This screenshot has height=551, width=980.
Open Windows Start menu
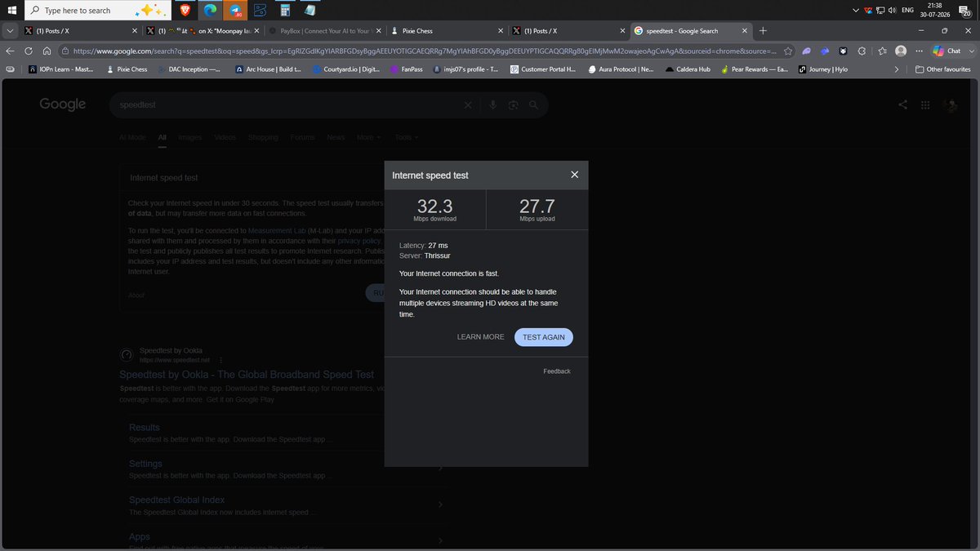pyautogui.click(x=11, y=10)
